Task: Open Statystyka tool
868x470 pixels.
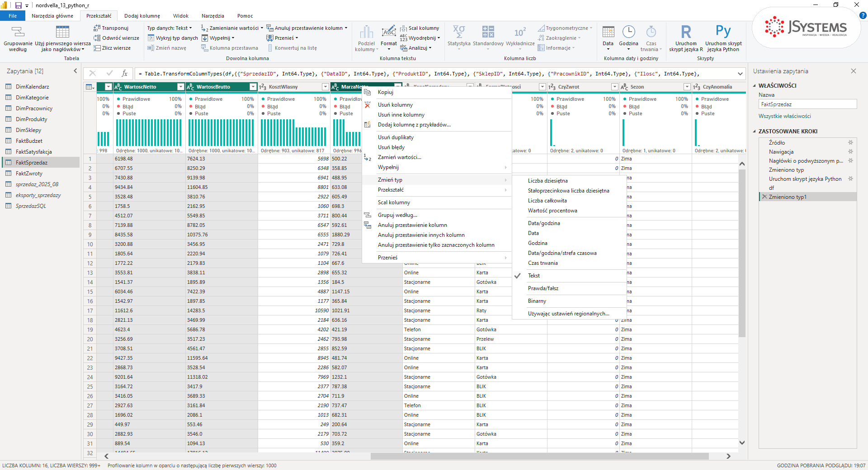Action: click(459, 38)
